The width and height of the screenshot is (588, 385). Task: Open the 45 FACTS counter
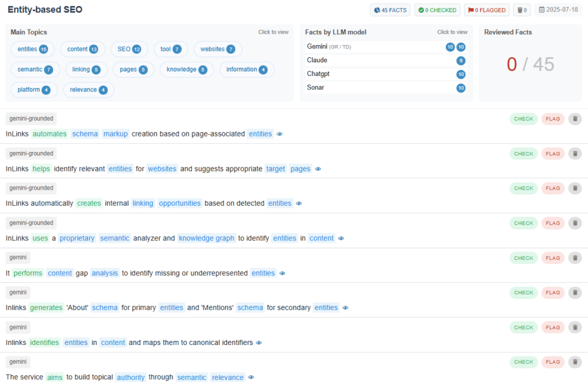tap(390, 10)
